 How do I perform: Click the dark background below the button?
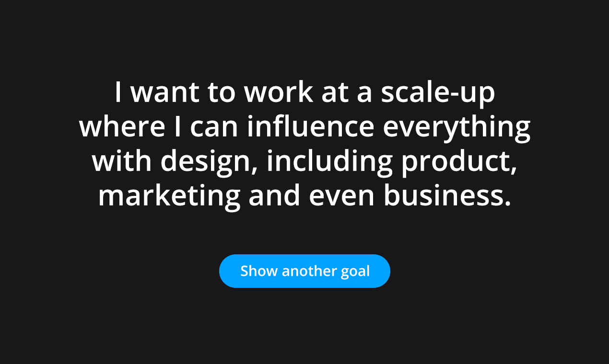pos(304,326)
